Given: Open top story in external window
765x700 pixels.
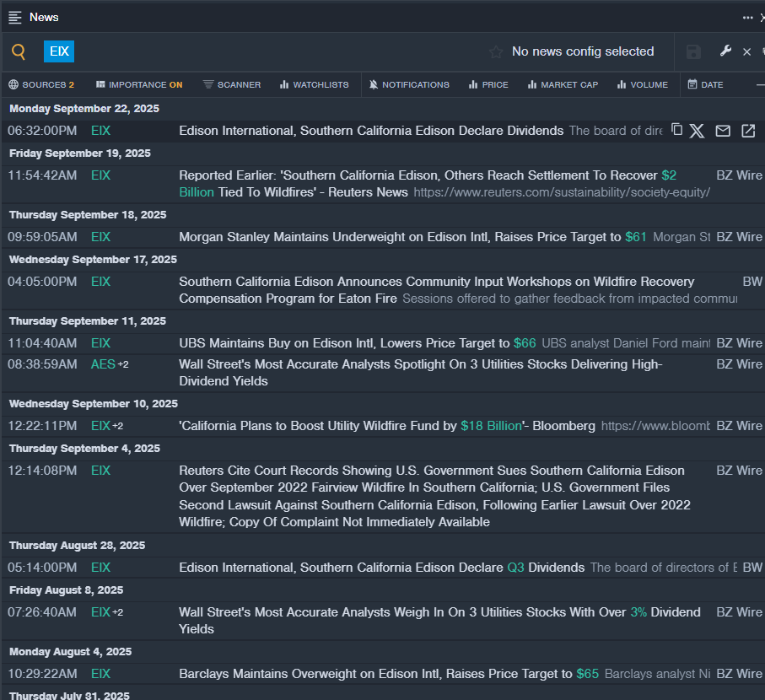Looking at the screenshot, I should click(x=748, y=131).
